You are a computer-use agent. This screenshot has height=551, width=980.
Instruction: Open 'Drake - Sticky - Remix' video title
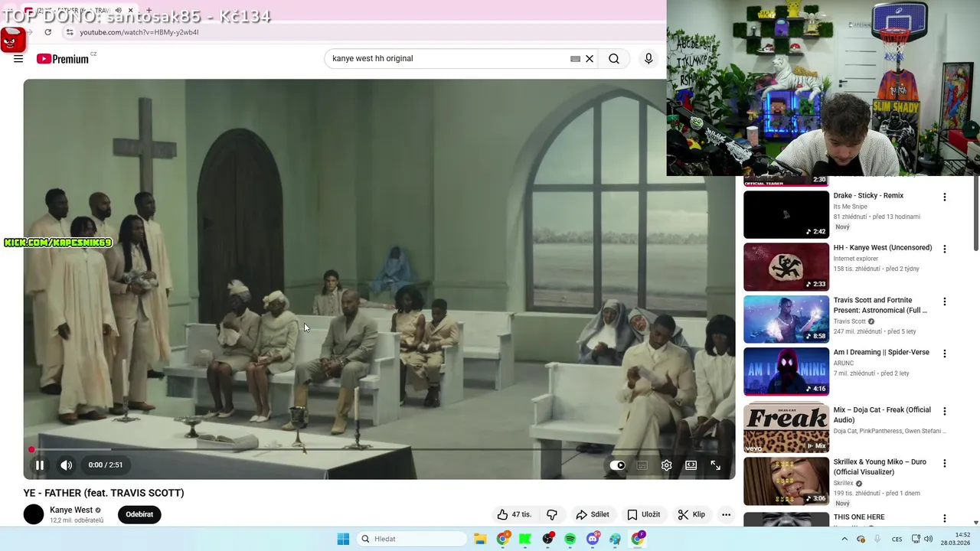tap(868, 196)
